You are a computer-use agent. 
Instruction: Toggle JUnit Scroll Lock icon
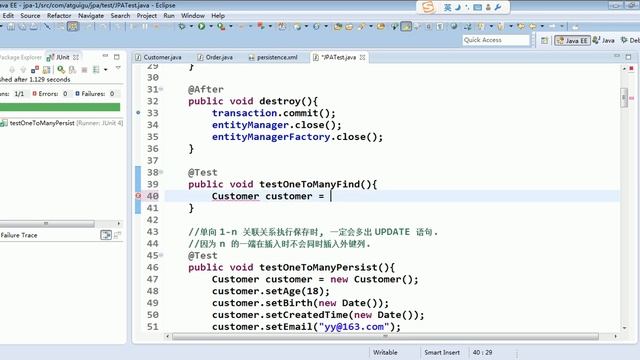pyautogui.click(x=47, y=69)
